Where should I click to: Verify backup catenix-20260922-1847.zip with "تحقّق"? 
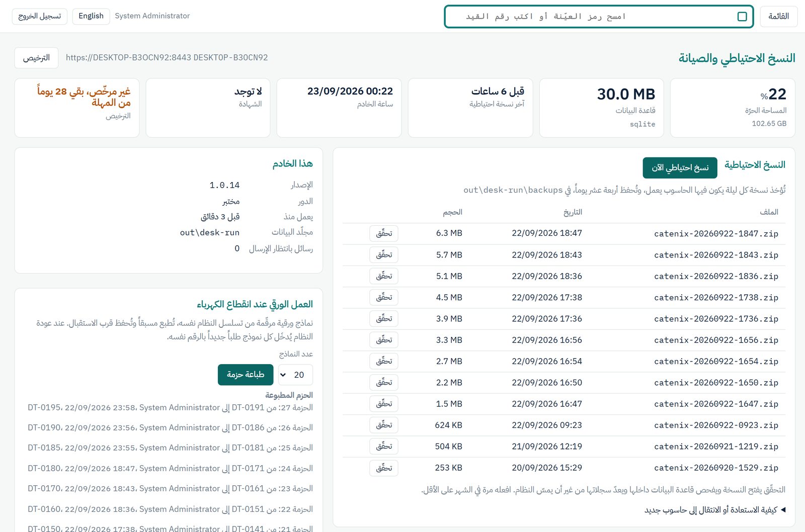[384, 233]
